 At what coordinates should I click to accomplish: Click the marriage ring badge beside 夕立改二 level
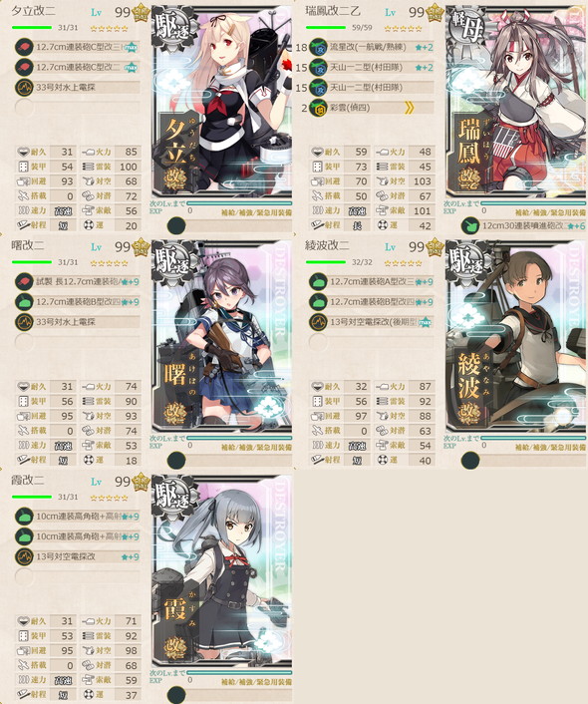coord(141,13)
